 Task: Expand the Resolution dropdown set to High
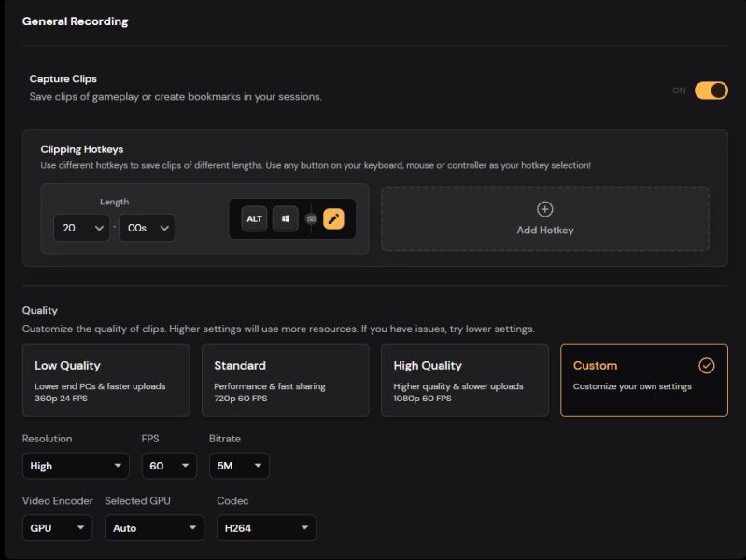(x=76, y=466)
